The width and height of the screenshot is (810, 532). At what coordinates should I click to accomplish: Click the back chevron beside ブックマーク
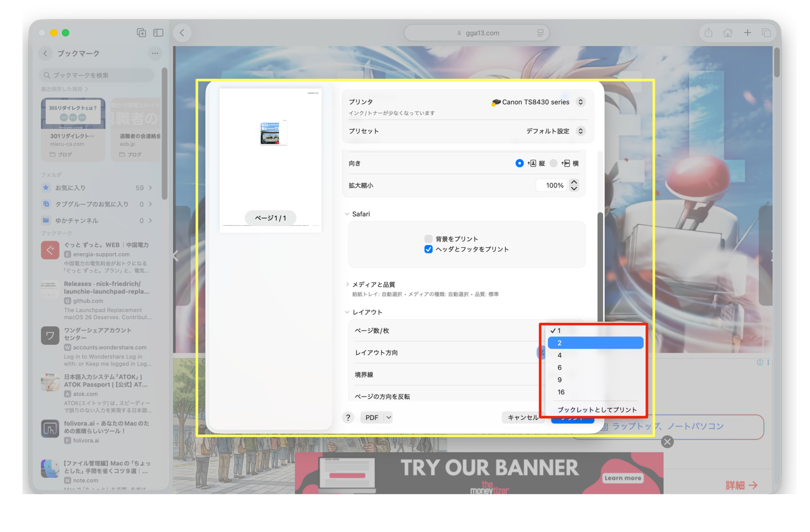point(46,54)
